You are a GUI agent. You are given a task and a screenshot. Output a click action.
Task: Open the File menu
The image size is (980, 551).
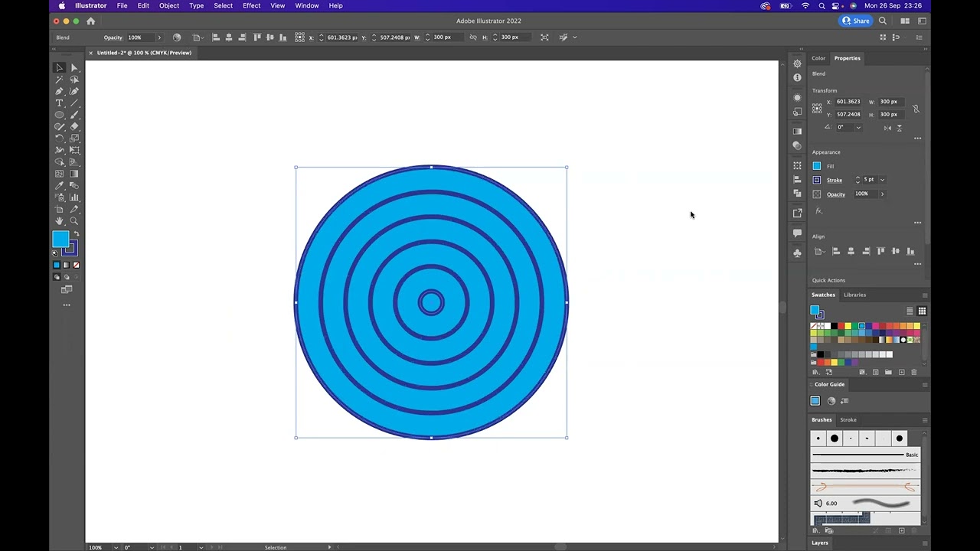(122, 5)
